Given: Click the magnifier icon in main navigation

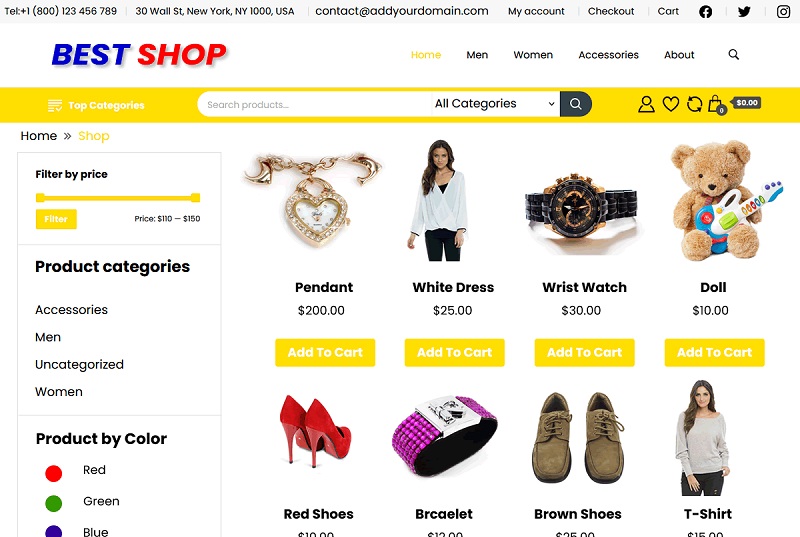Looking at the screenshot, I should click(734, 55).
